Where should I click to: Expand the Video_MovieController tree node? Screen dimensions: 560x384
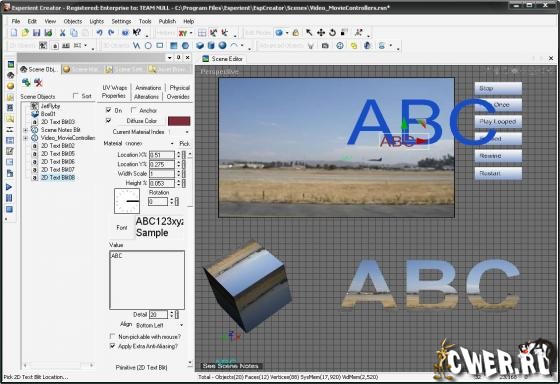(x=26, y=138)
